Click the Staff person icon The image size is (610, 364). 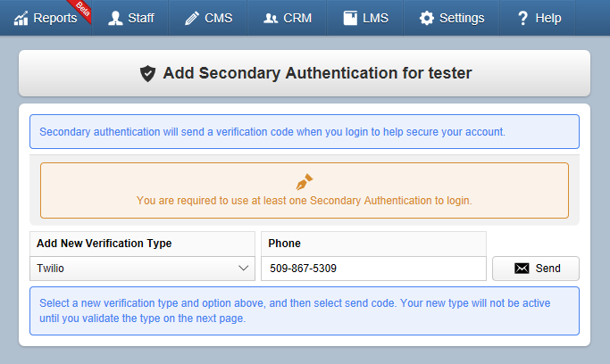click(x=115, y=18)
